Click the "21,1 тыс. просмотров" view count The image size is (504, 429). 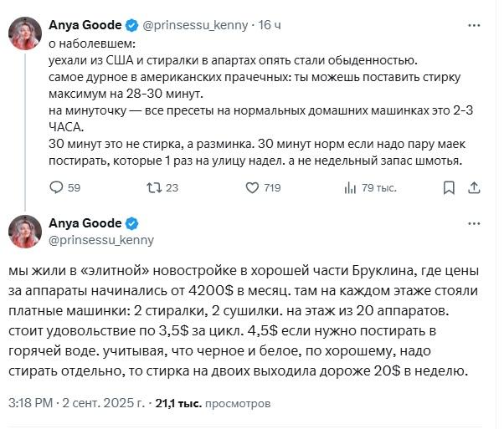point(213,403)
